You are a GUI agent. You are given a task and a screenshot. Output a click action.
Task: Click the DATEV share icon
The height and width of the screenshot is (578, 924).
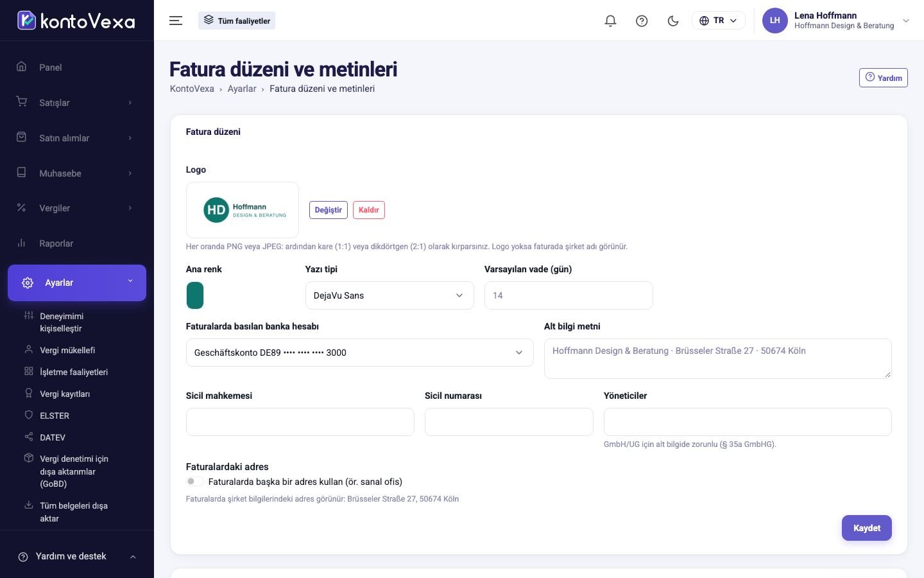pyautogui.click(x=28, y=437)
